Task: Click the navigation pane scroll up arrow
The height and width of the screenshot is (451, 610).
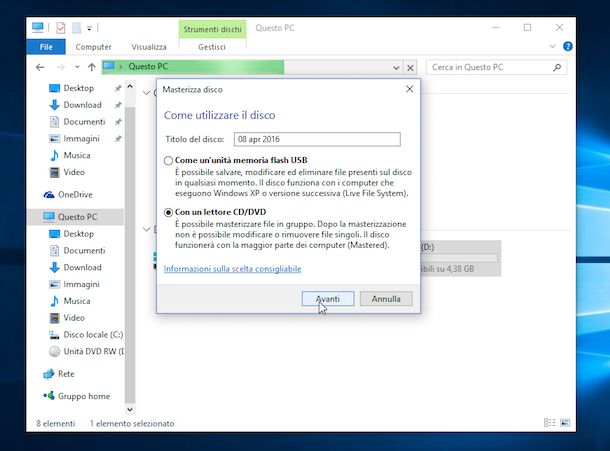Action: [x=130, y=86]
